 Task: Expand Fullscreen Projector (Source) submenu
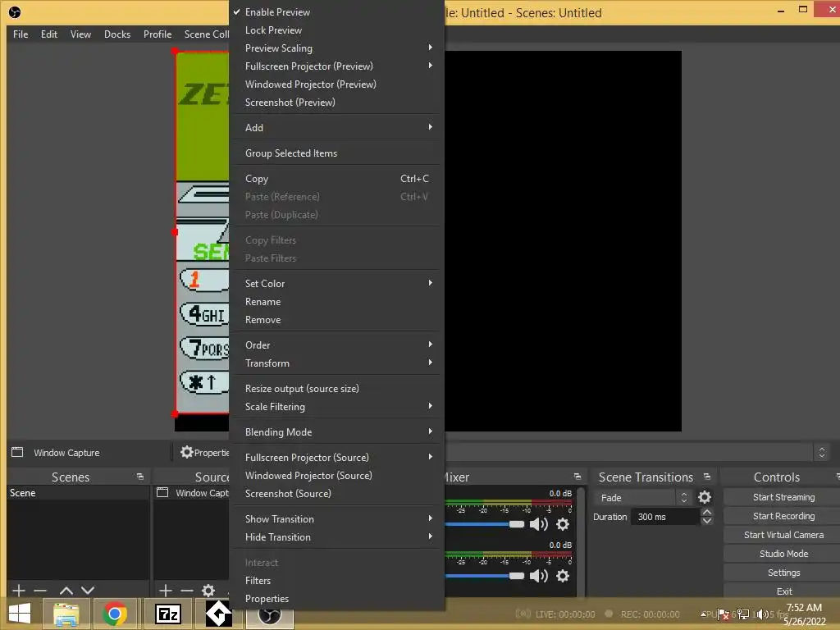[337, 458]
